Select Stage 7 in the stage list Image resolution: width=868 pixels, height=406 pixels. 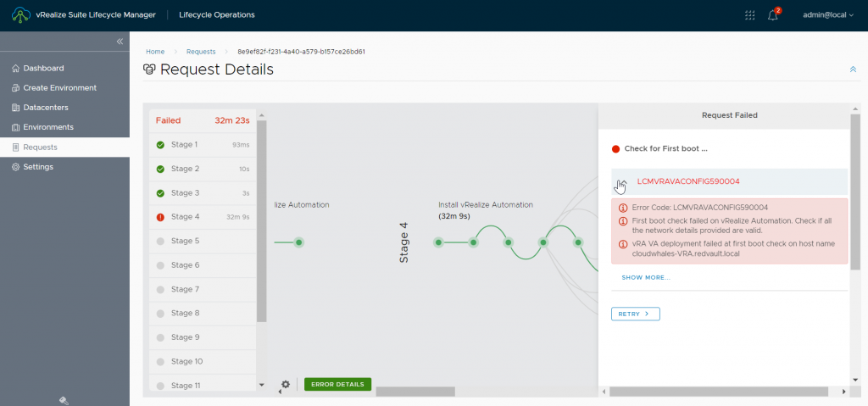pos(203,289)
